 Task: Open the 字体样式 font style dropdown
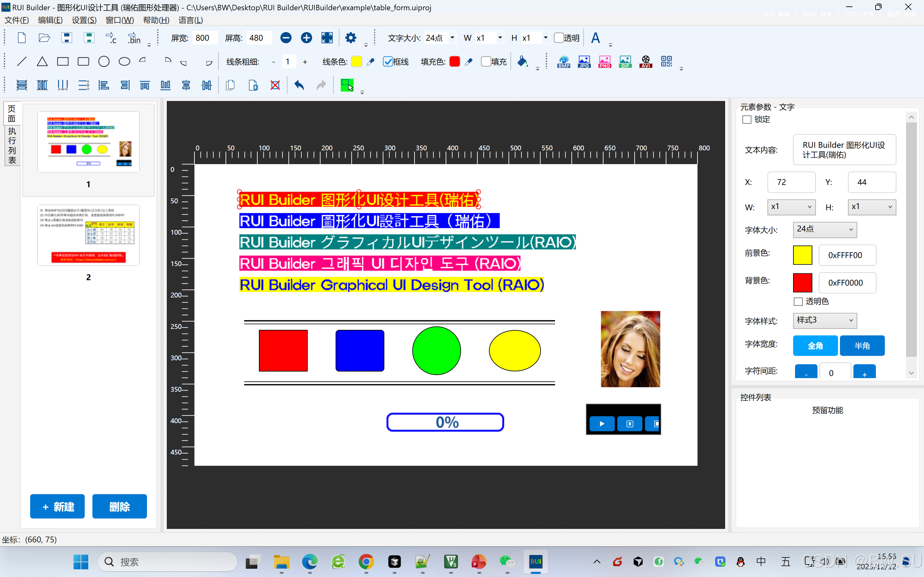pyautogui.click(x=825, y=320)
